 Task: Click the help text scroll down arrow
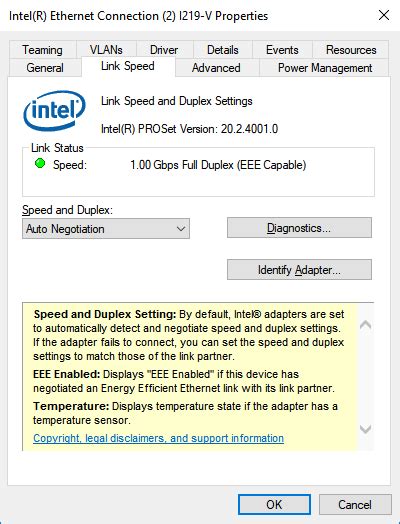coord(366,429)
